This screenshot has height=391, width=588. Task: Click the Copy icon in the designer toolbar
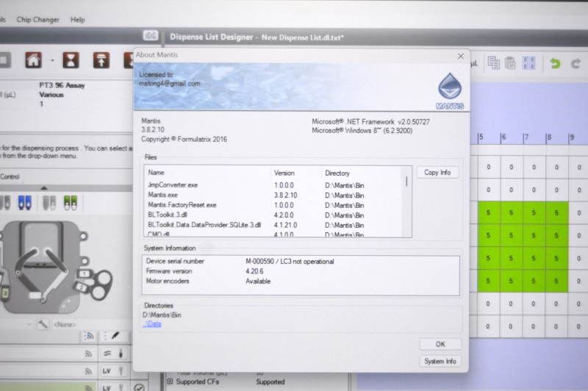(x=493, y=62)
